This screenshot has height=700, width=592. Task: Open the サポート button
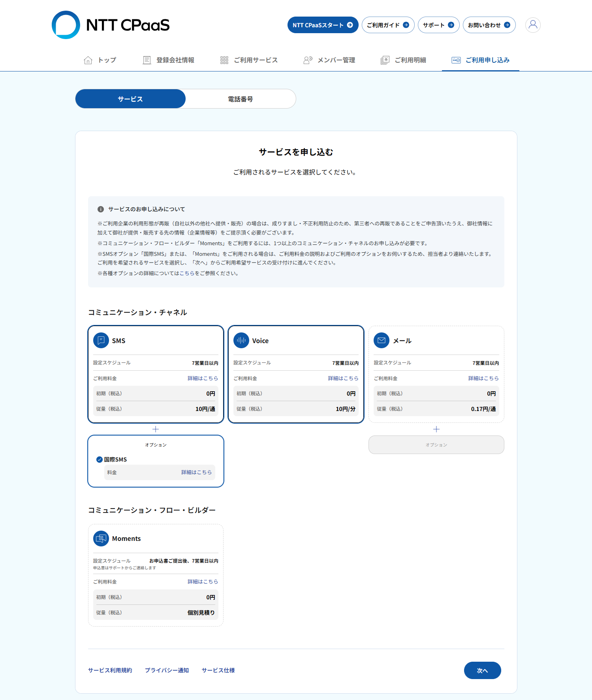[x=438, y=25]
